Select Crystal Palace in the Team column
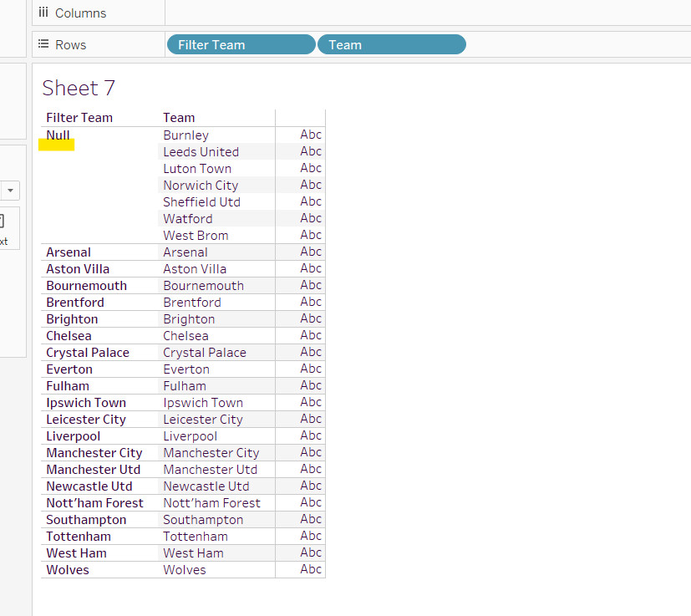 point(205,353)
